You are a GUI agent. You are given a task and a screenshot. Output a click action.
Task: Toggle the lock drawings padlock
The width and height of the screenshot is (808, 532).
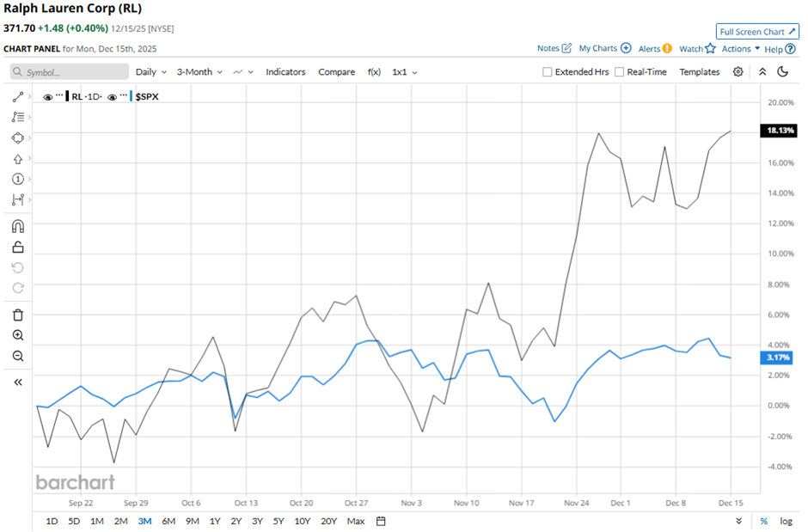(x=17, y=248)
